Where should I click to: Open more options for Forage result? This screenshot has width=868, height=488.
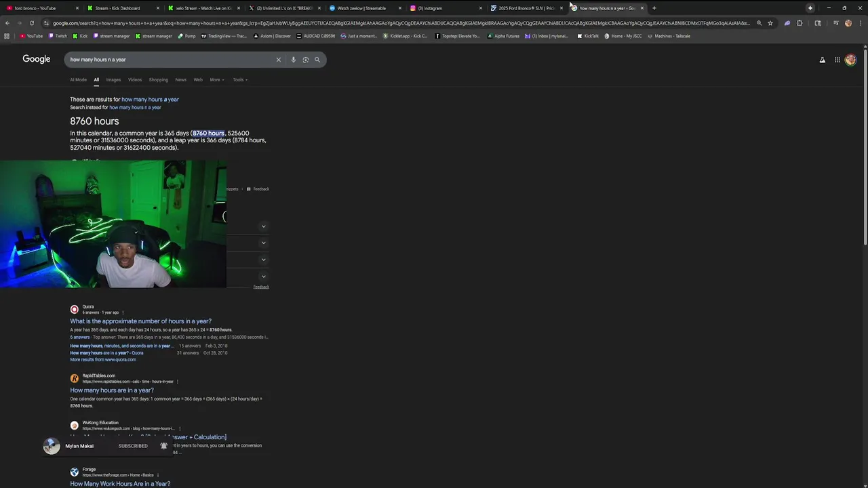click(x=157, y=475)
